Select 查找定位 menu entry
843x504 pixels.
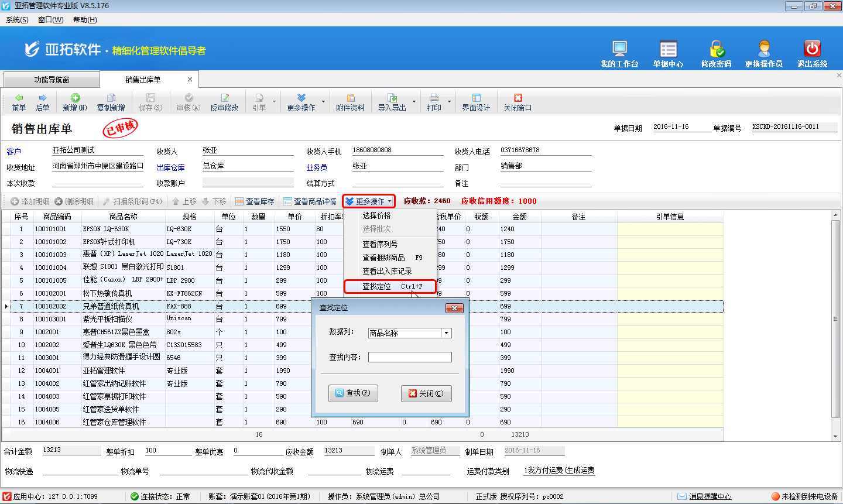390,286
